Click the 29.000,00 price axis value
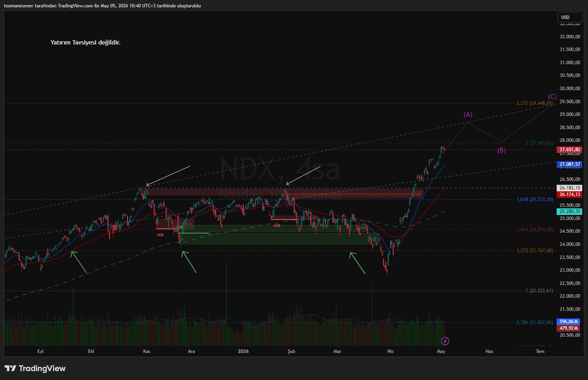The width and height of the screenshot is (588, 380). click(x=570, y=114)
